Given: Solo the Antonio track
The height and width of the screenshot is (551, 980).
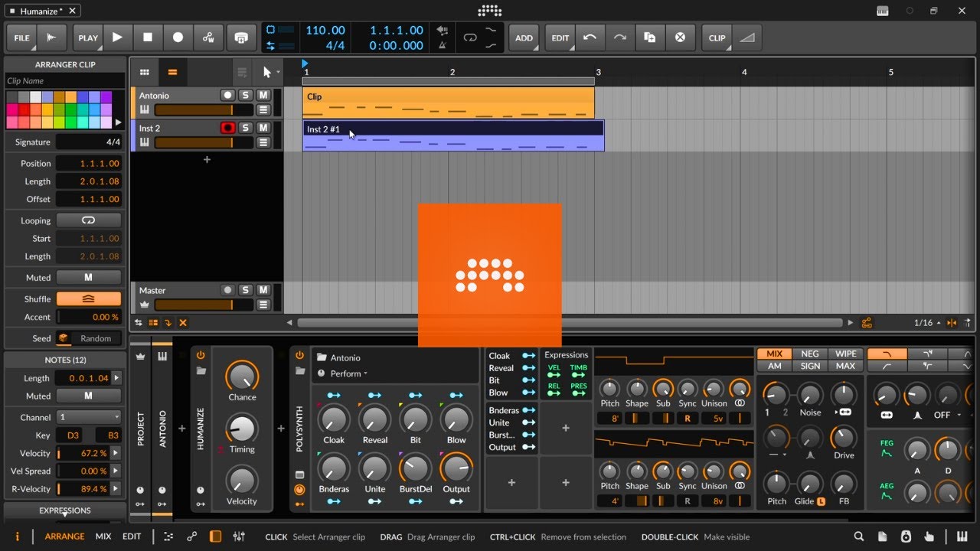Looking at the screenshot, I should point(246,95).
